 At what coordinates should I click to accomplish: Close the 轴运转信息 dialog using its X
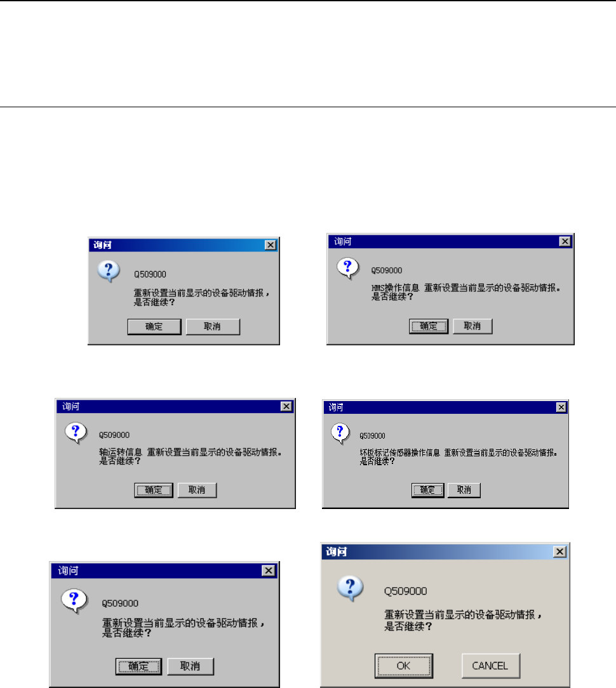click(286, 406)
